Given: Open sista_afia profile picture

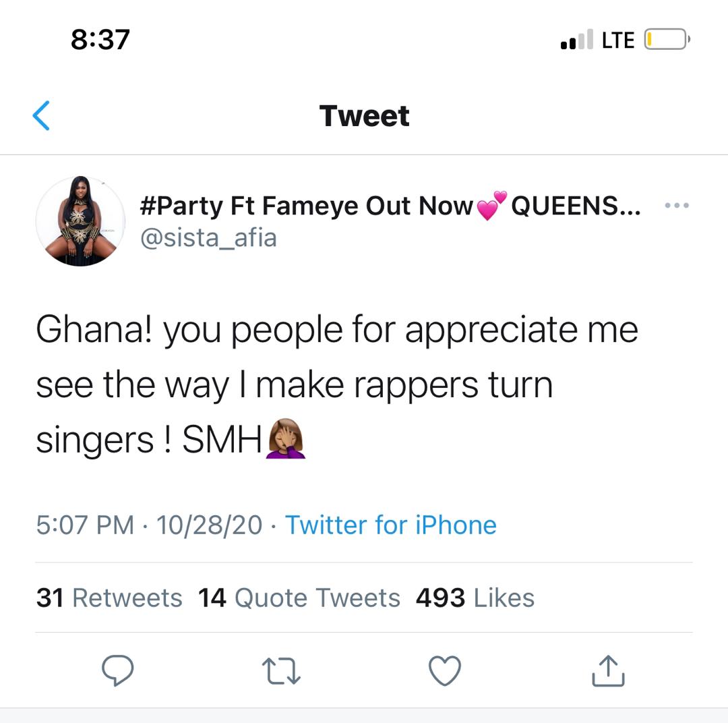Looking at the screenshot, I should coord(81,221).
